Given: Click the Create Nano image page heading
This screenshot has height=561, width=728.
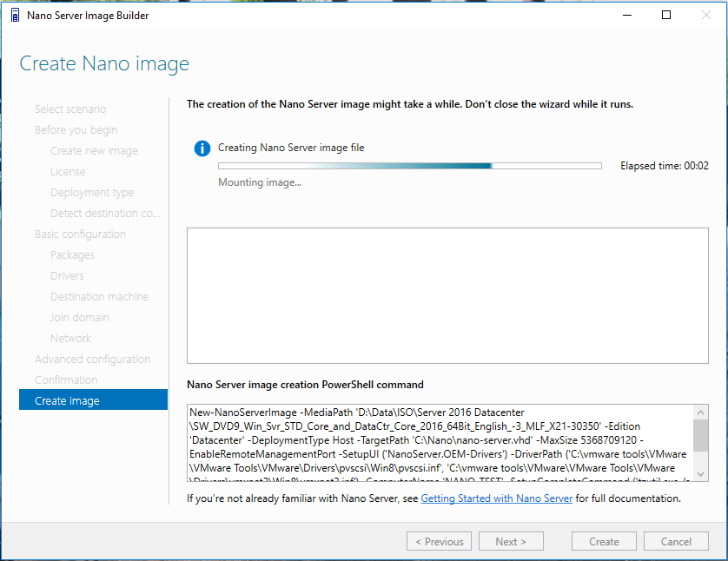Looking at the screenshot, I should click(104, 63).
